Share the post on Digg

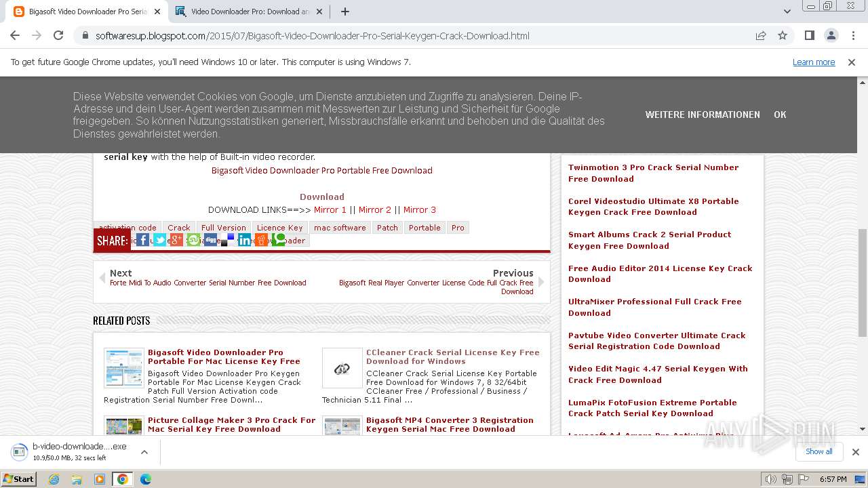210,240
